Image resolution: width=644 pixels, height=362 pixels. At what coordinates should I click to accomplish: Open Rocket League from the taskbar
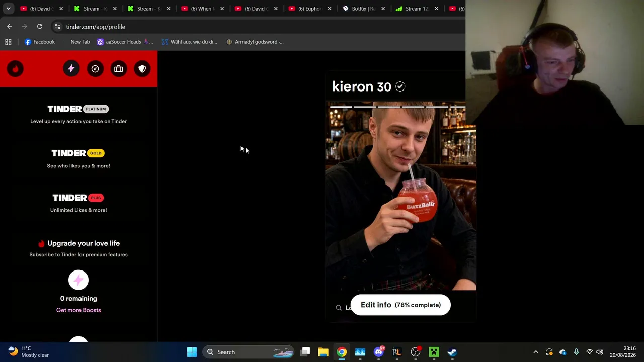(x=397, y=352)
